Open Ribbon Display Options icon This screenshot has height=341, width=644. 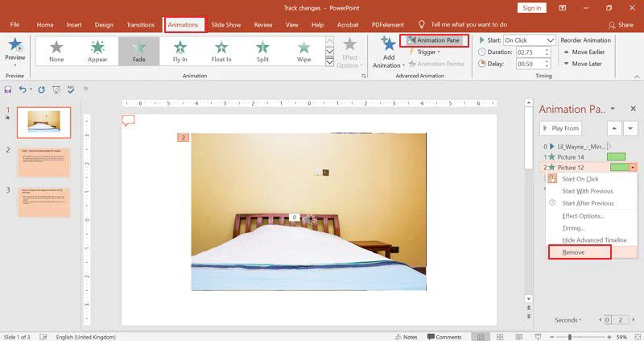pyautogui.click(x=562, y=8)
